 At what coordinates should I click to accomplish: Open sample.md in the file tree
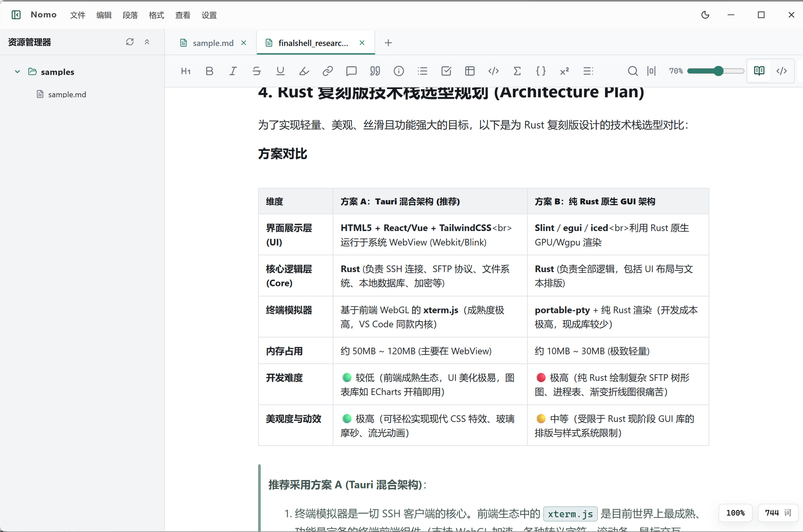click(67, 94)
